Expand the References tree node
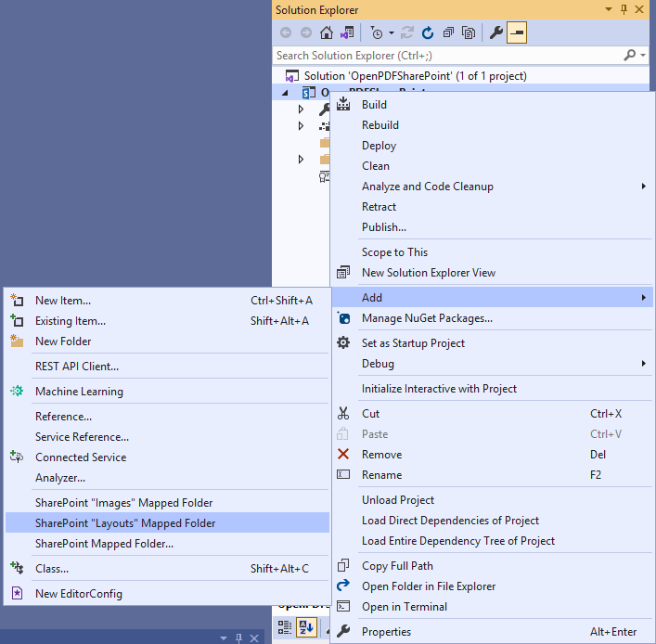The image size is (656, 644). coord(301,125)
